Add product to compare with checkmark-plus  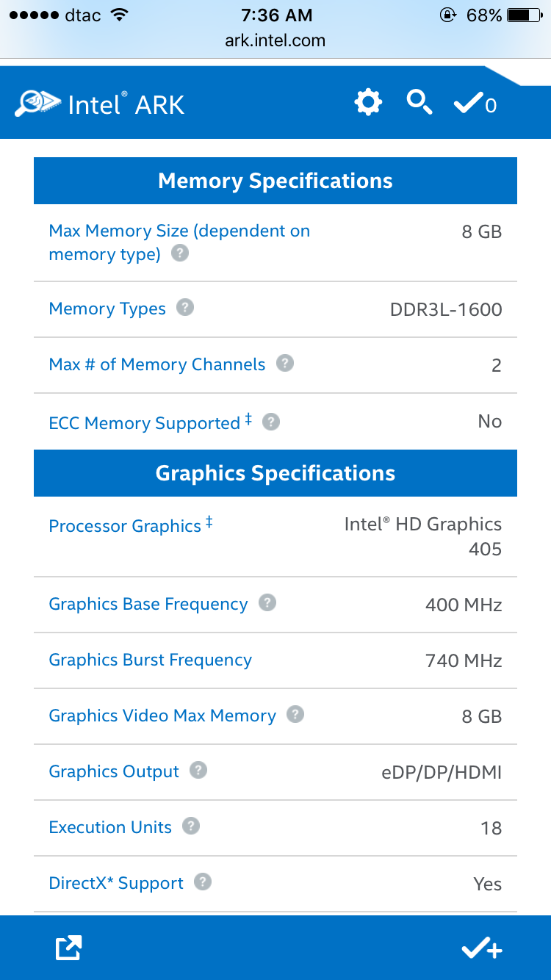point(481,949)
